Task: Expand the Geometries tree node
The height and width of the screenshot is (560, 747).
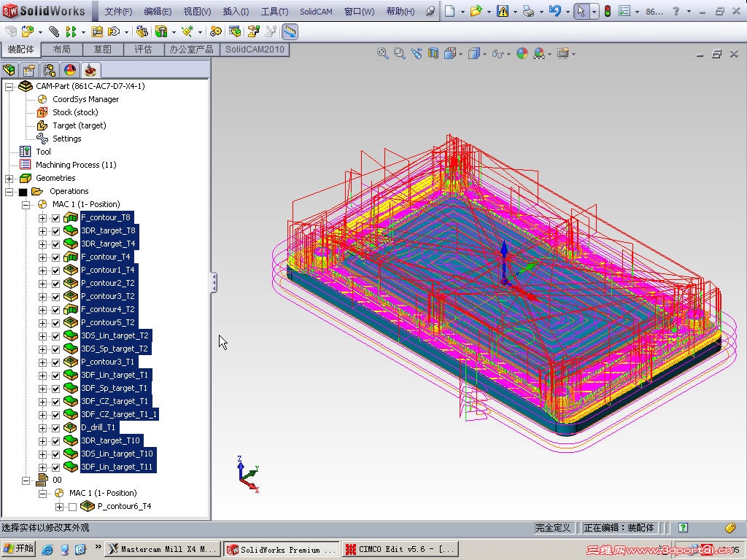Action: [9, 179]
